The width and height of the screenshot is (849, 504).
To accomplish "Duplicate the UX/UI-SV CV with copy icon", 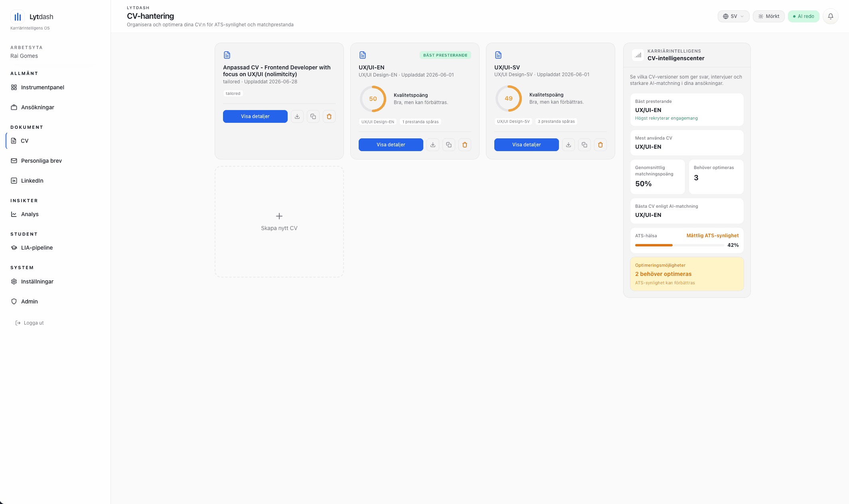I will pyautogui.click(x=584, y=145).
